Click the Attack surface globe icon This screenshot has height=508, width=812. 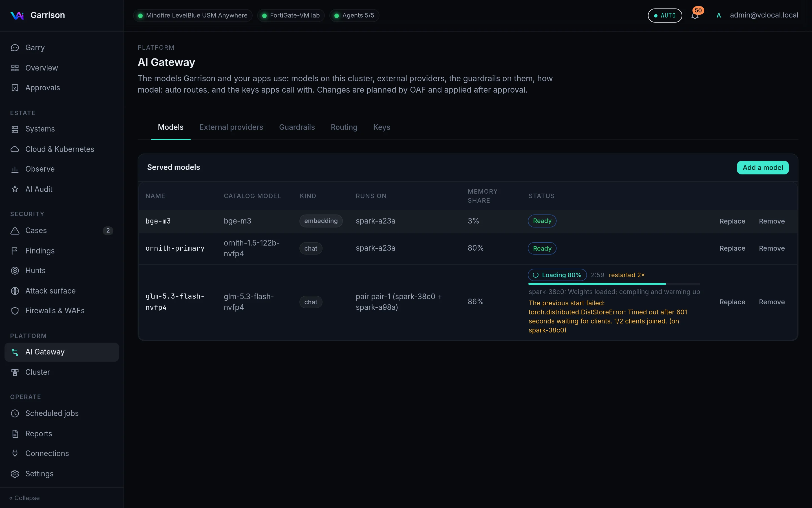(x=15, y=291)
